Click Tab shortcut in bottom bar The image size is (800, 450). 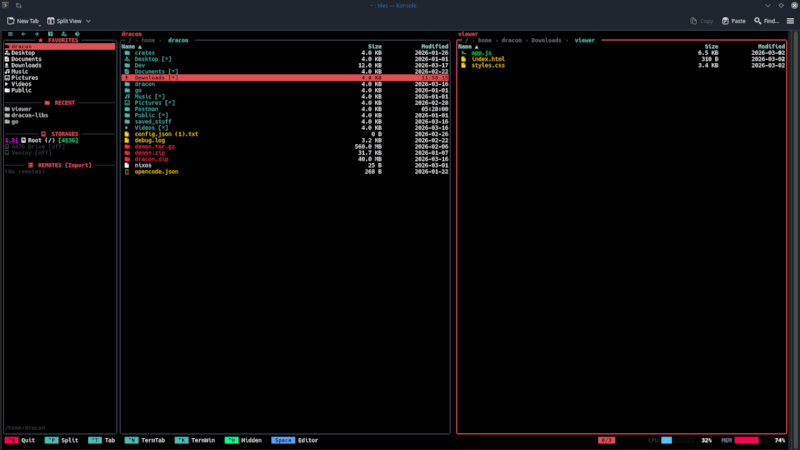[x=102, y=440]
